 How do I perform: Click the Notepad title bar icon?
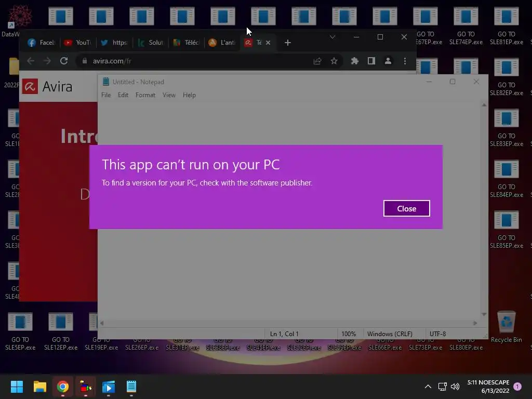[105, 82]
